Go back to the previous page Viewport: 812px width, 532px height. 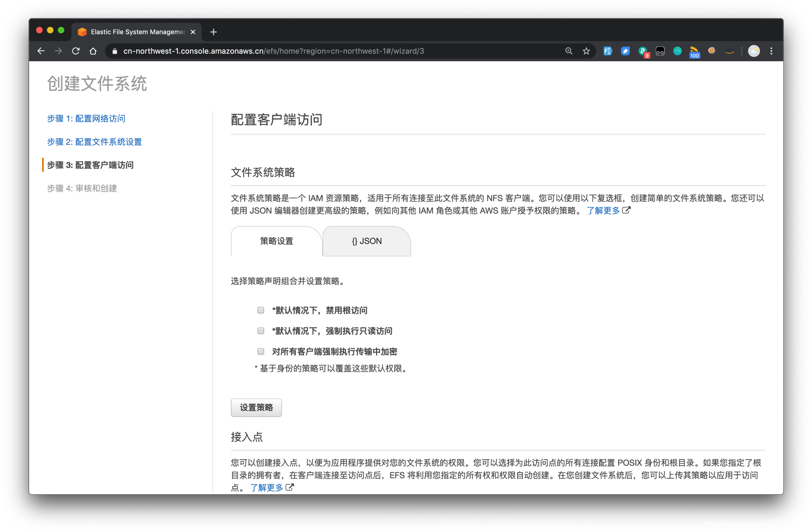(41, 51)
